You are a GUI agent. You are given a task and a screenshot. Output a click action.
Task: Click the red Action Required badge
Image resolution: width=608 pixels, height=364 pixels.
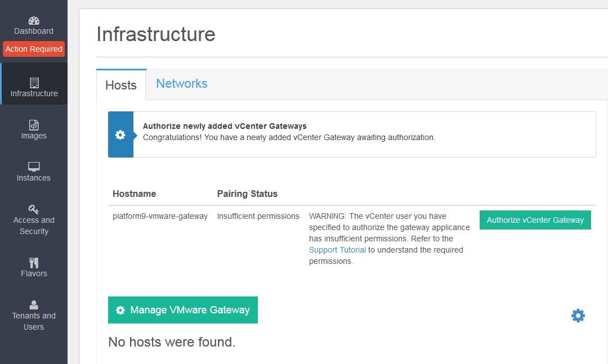pos(34,49)
